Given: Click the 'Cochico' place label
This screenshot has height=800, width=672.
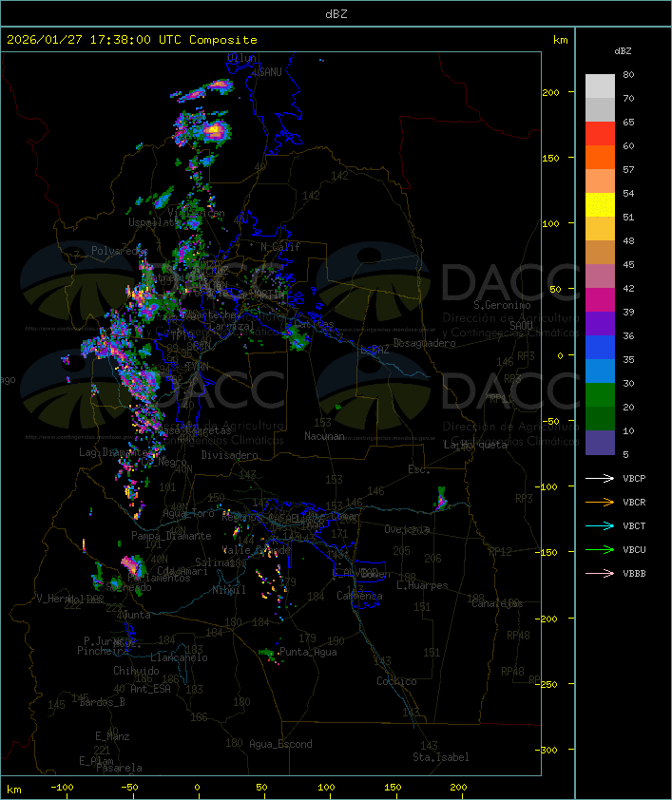Looking at the screenshot, I should pyautogui.click(x=396, y=681).
